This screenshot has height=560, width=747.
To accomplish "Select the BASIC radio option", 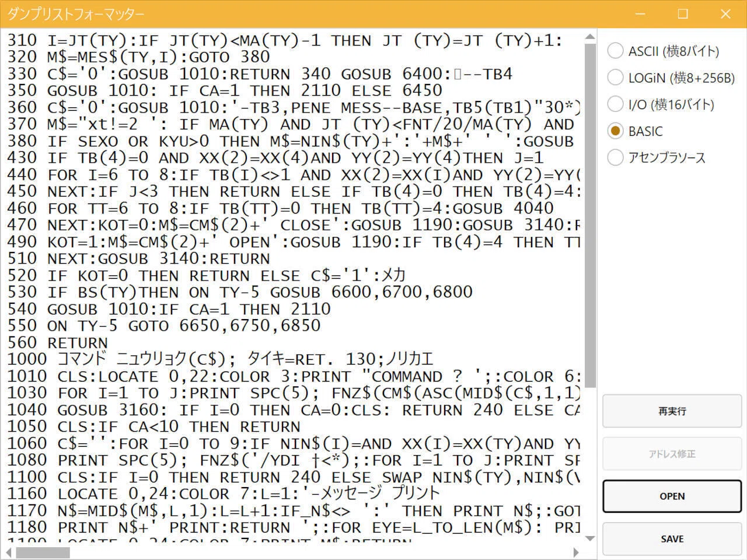I will (635, 131).
